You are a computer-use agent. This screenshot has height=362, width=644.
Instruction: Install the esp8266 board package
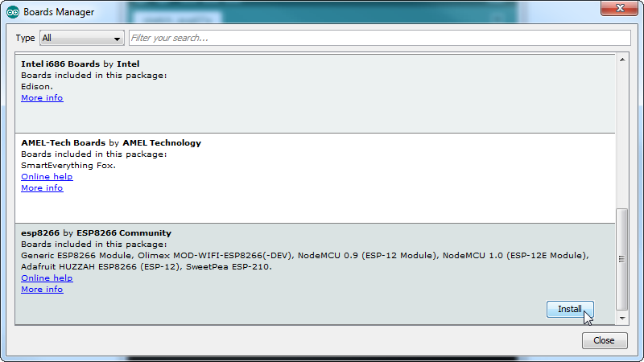click(x=569, y=309)
